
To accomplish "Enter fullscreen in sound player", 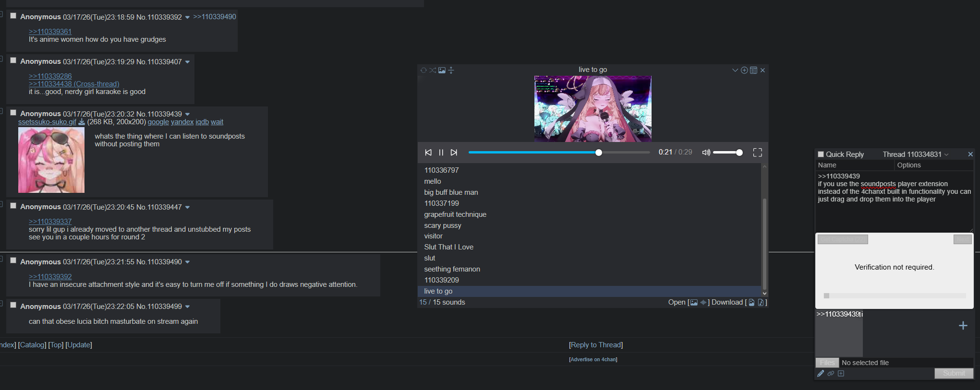I will [x=758, y=153].
